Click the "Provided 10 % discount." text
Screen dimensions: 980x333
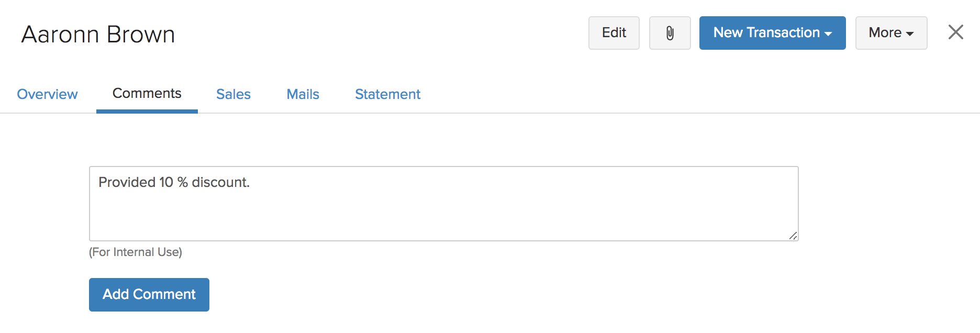pyautogui.click(x=174, y=182)
